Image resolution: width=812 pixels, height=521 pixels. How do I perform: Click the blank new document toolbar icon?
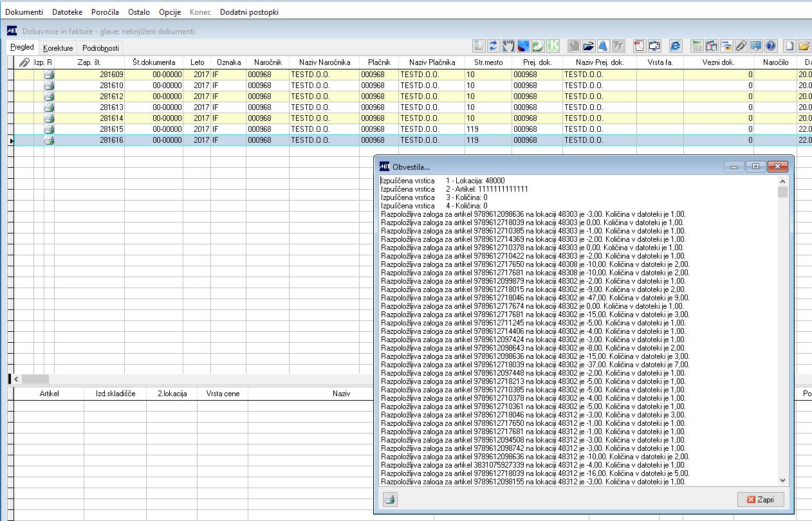789,46
